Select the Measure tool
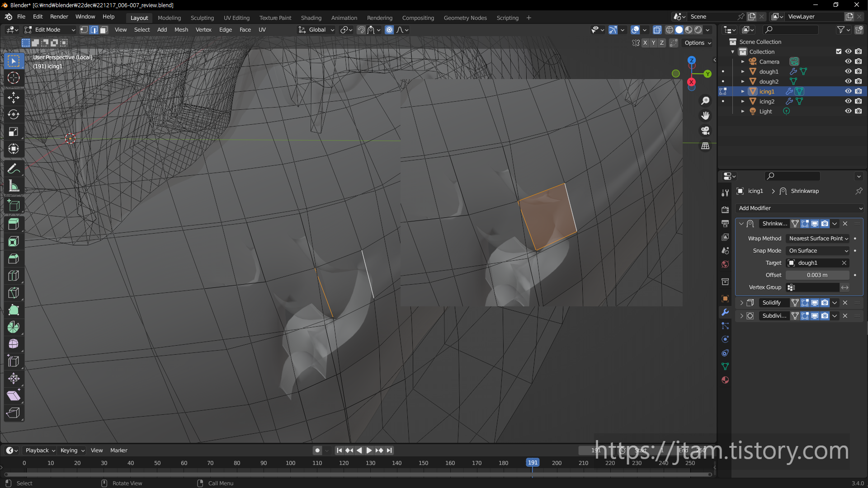The width and height of the screenshot is (868, 488). pyautogui.click(x=14, y=186)
